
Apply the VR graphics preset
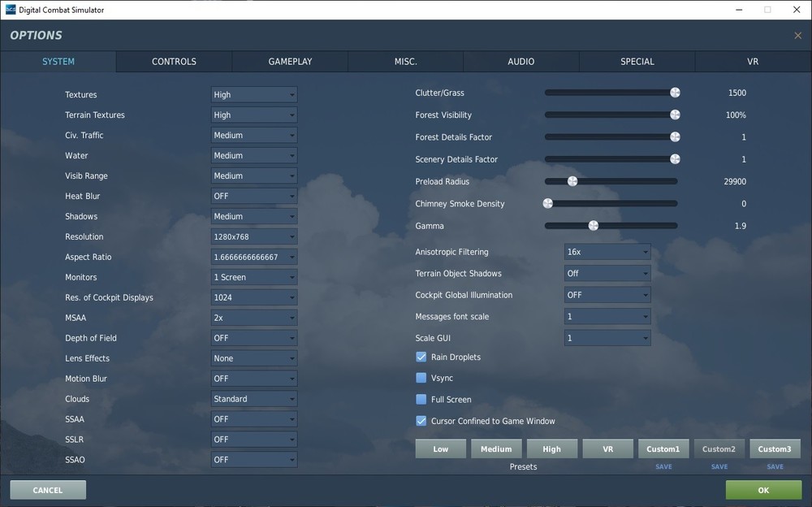607,448
